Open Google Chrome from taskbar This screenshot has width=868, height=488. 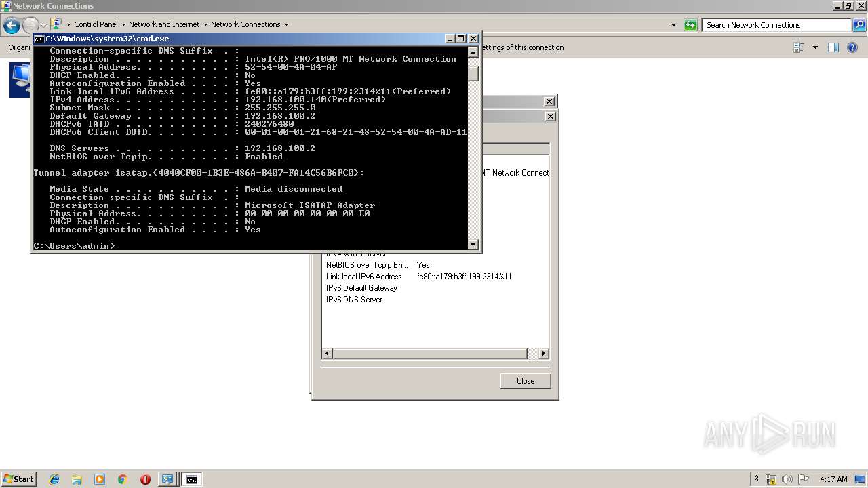tap(123, 479)
